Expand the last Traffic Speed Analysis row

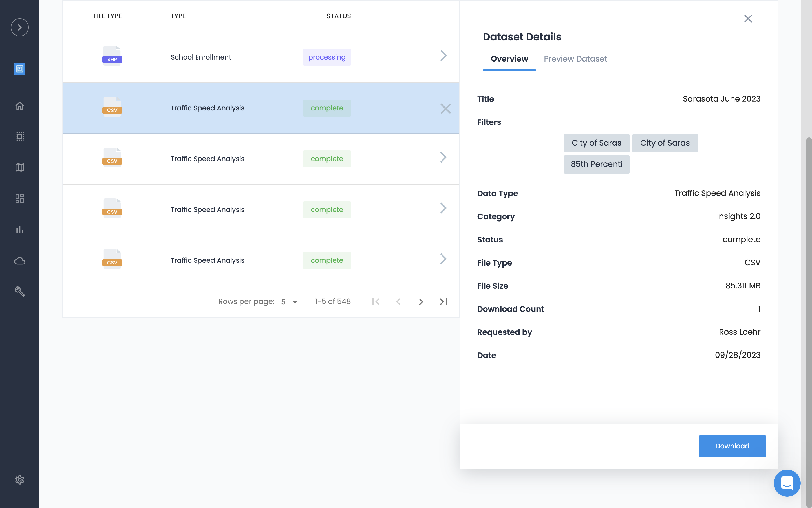click(443, 259)
